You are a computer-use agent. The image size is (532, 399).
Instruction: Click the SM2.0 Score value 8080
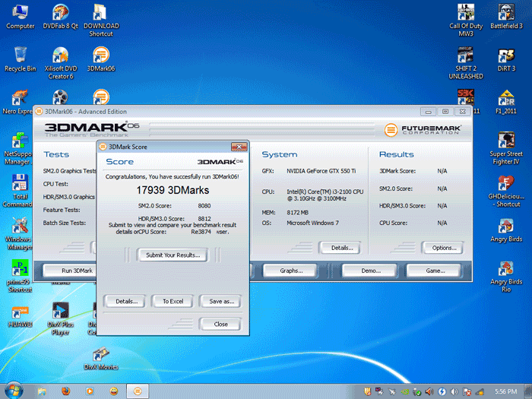[204, 206]
